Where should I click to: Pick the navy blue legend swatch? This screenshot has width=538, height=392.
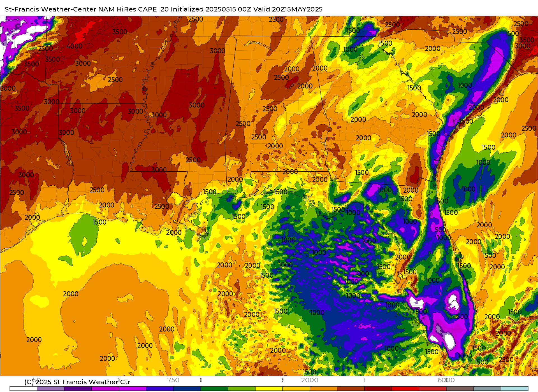[187, 389]
